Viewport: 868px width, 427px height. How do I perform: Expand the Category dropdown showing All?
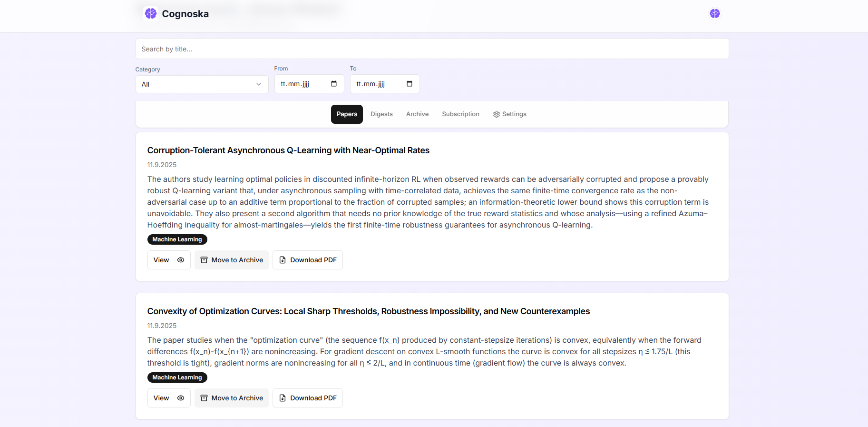point(202,84)
